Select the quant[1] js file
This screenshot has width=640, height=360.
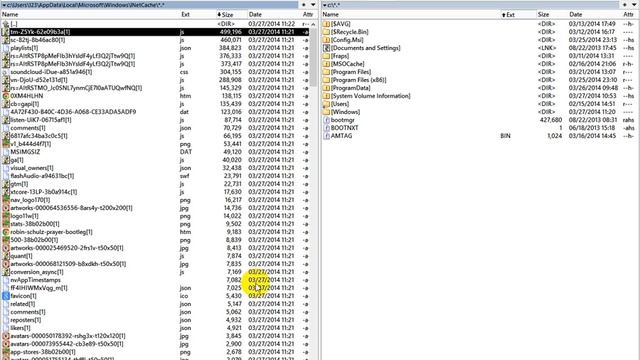155,256
